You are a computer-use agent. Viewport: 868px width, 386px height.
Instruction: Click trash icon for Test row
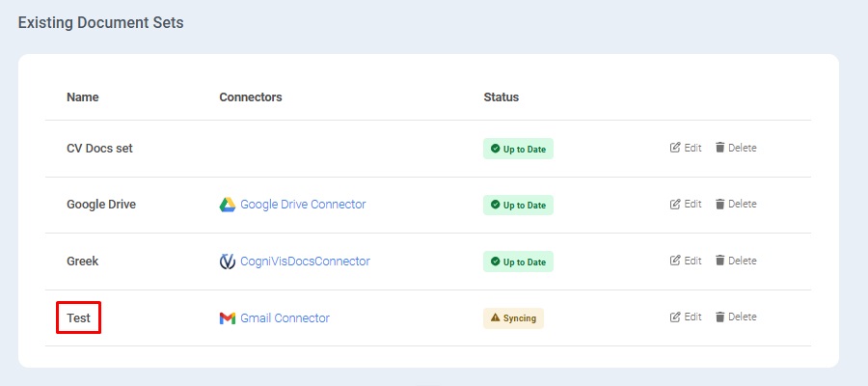719,317
